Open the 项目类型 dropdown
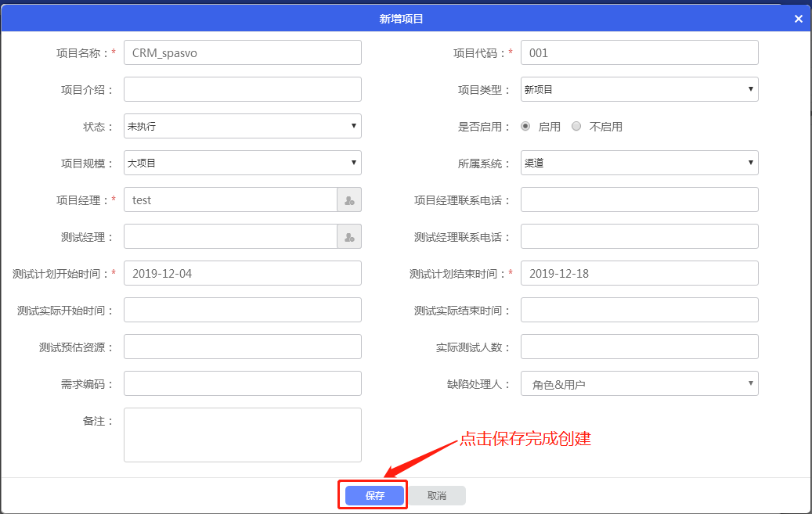The image size is (812, 514). point(639,89)
